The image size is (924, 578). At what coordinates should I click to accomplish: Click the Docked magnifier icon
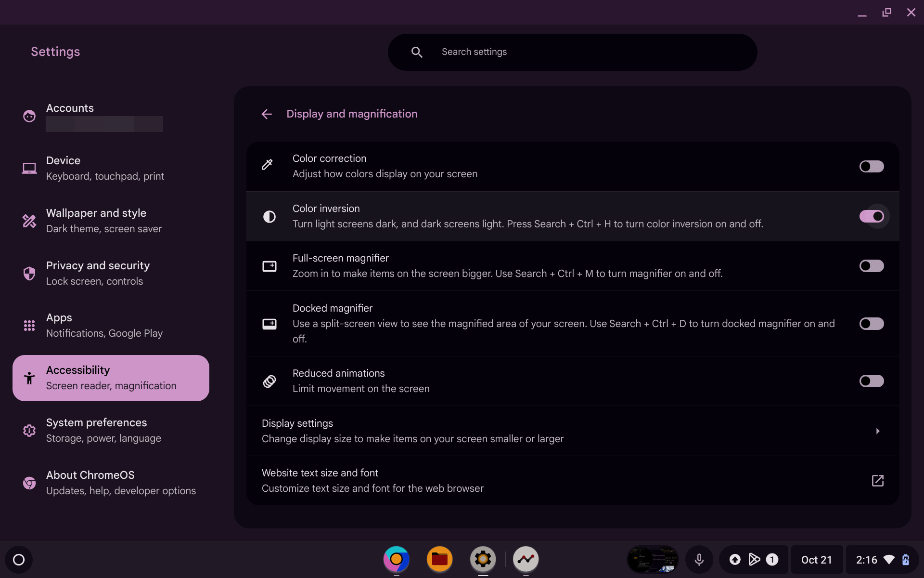point(269,324)
